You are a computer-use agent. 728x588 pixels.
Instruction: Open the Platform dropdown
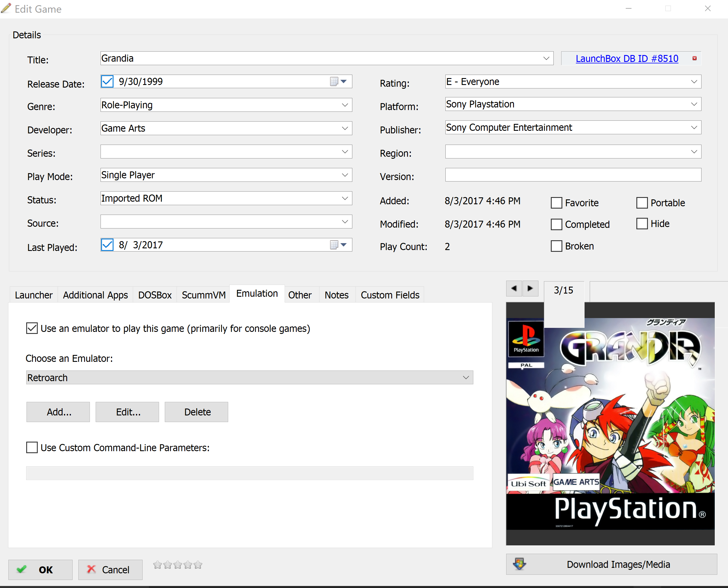[694, 104]
